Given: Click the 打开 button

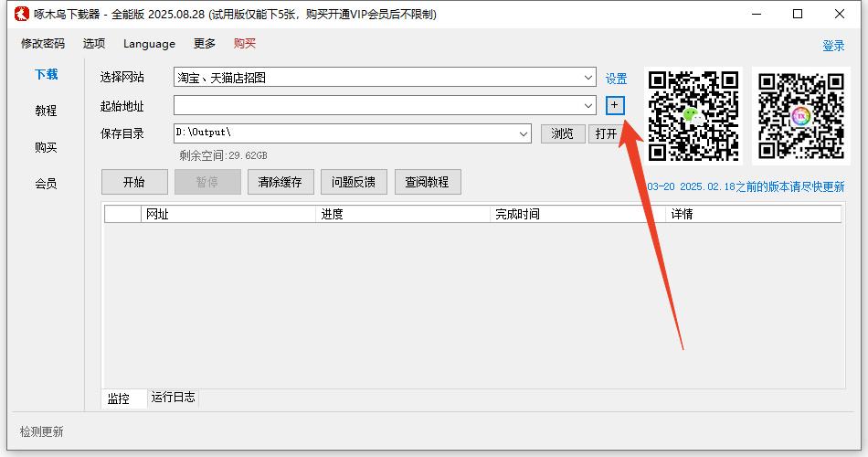Looking at the screenshot, I should coord(606,133).
